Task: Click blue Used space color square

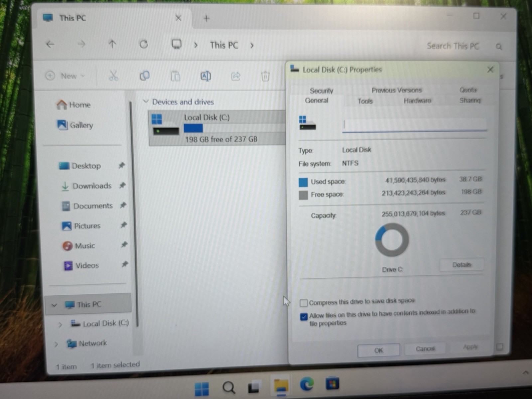Action: pos(303,182)
